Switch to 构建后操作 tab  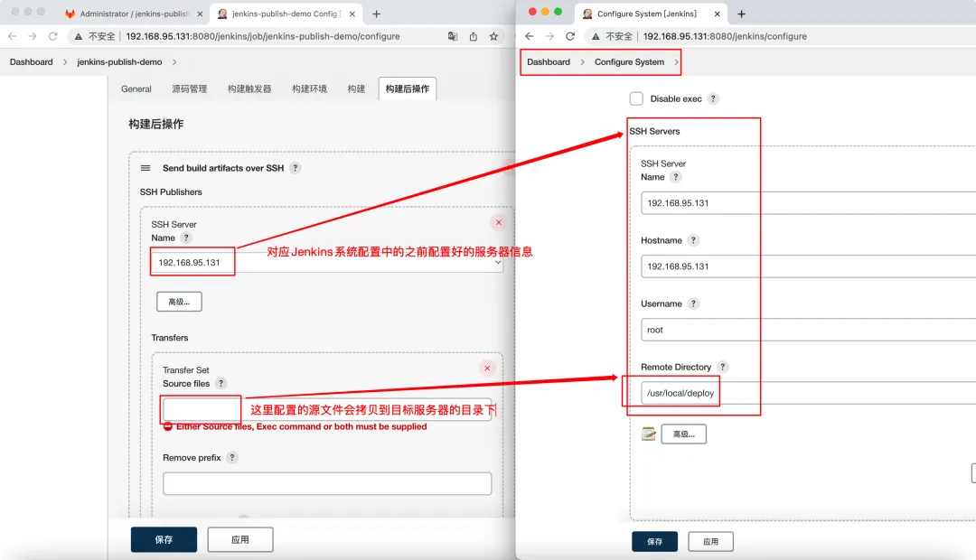(x=408, y=89)
